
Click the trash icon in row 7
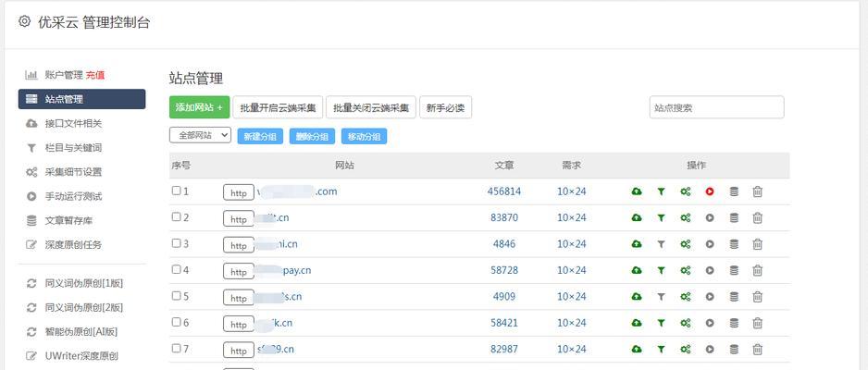click(x=758, y=349)
